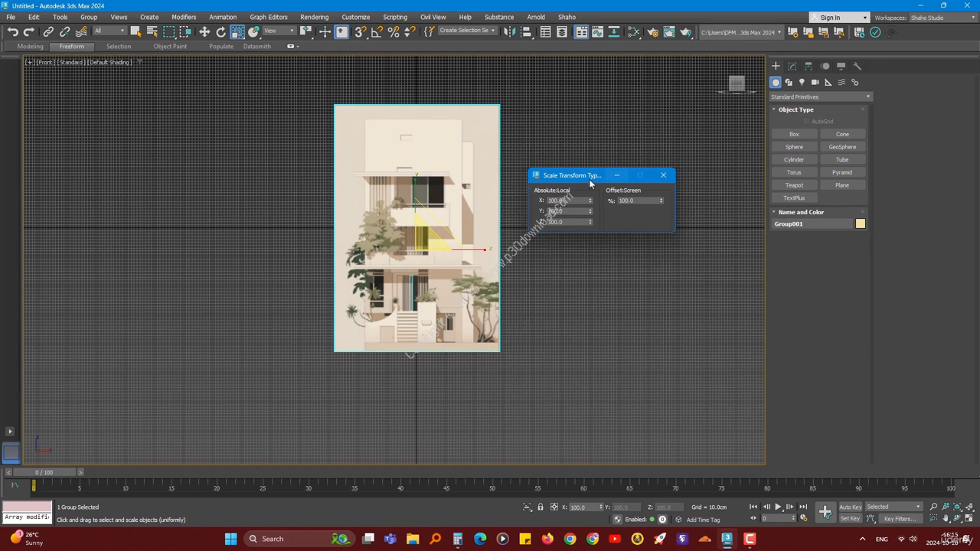Open the reference coordinate 'View' dropdown
The width and height of the screenshot is (980, 551).
click(279, 31)
